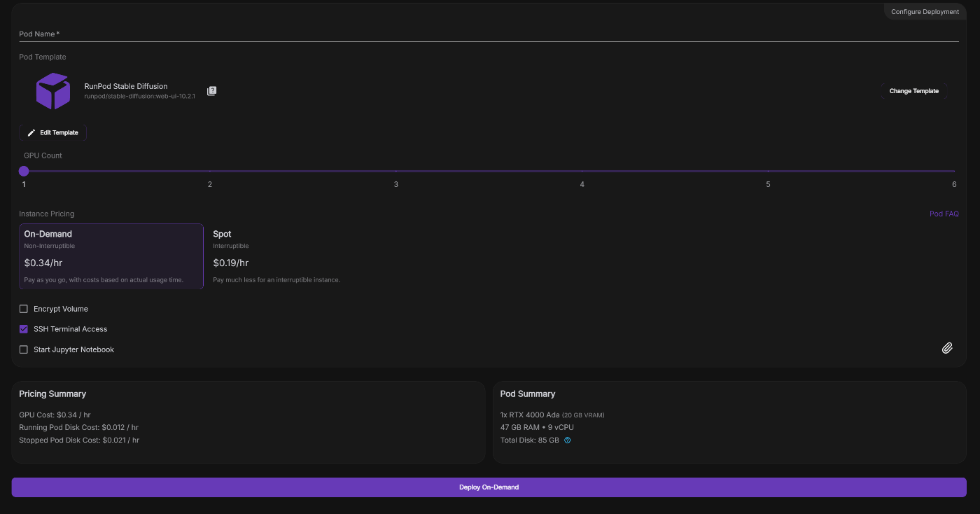Click the GPU Cost: $0.34 / hr line
This screenshot has height=514, width=980.
click(x=55, y=415)
